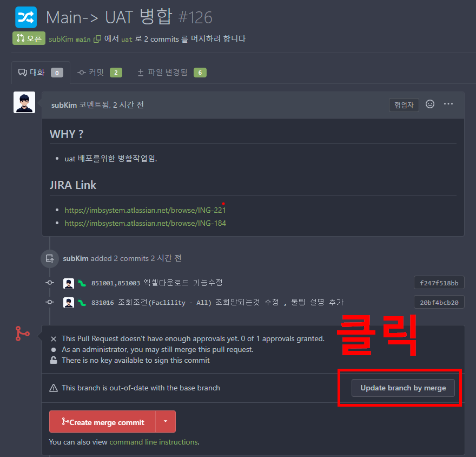Viewport: 476px width, 457px height.
Task: Click the blue shuffle arrows icon beside the title
Action: point(26,17)
